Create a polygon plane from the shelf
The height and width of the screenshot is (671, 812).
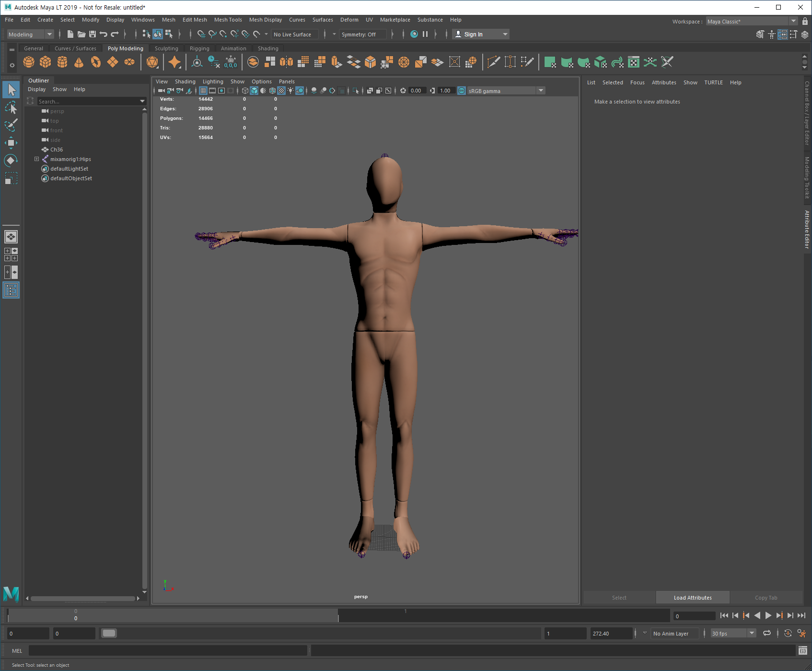(113, 62)
